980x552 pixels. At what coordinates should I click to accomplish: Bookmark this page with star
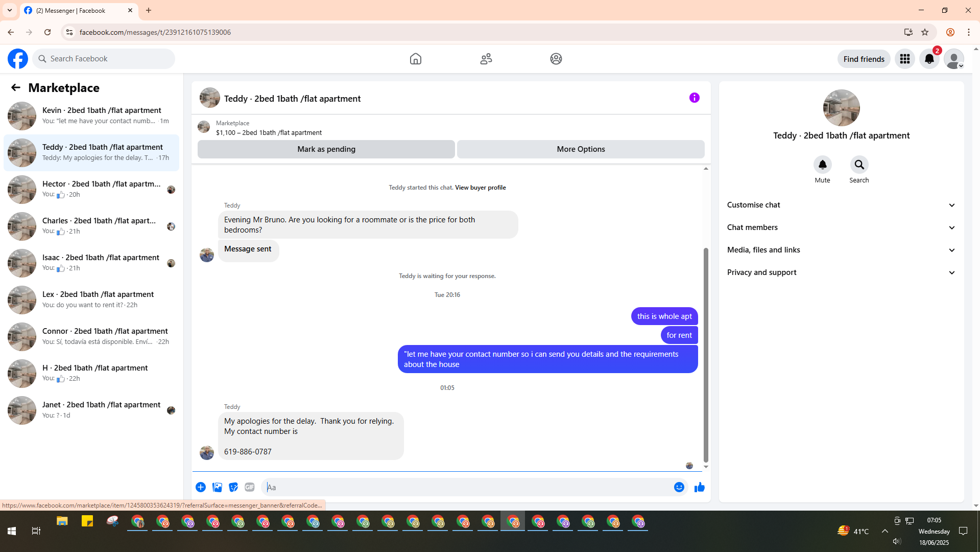click(925, 32)
